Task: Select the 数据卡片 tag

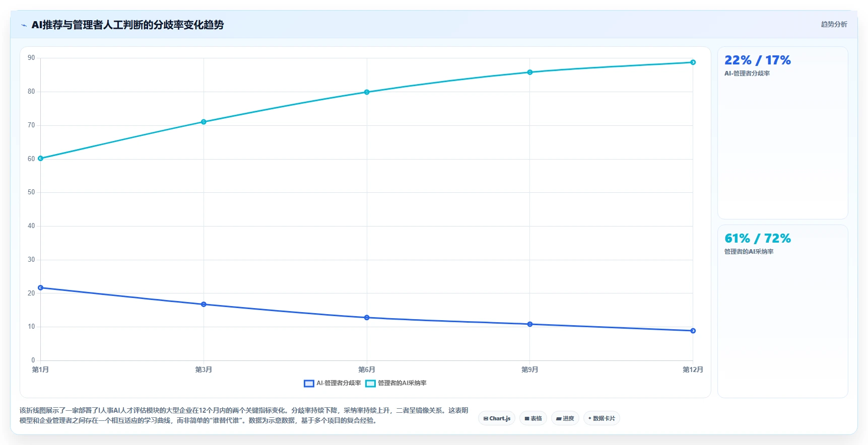Action: pyautogui.click(x=602, y=418)
